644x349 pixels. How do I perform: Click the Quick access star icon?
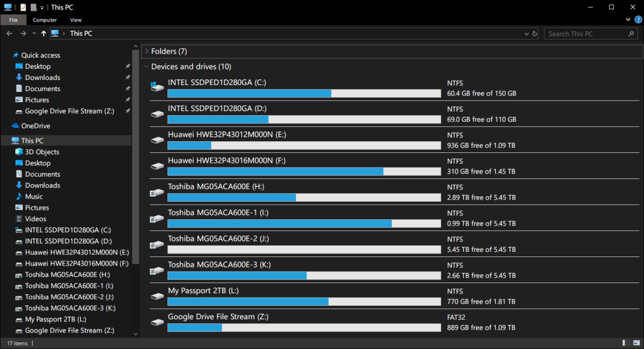[16, 55]
